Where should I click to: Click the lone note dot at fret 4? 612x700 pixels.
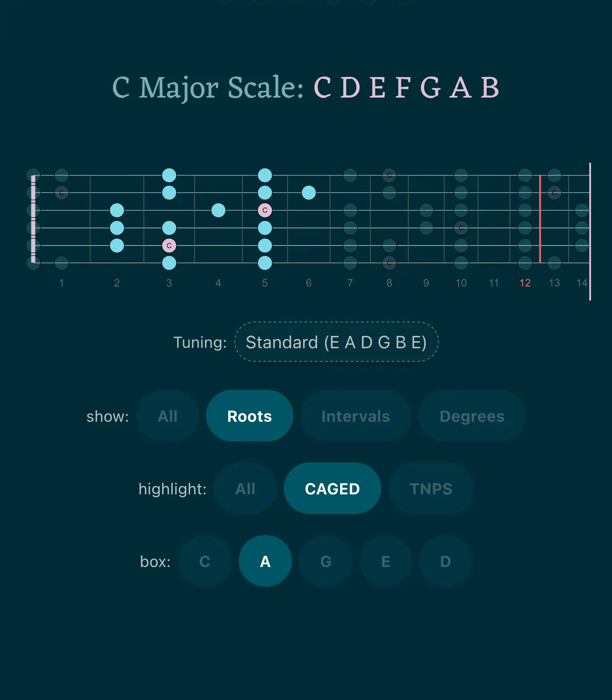point(217,210)
